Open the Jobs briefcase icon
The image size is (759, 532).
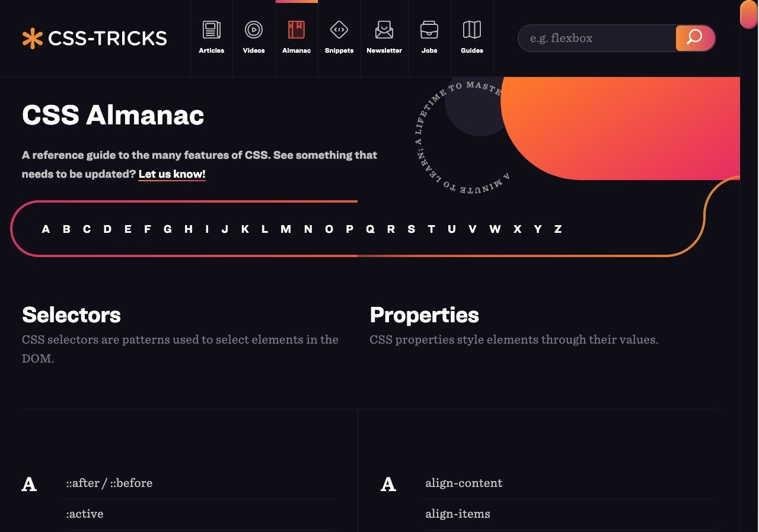tap(429, 30)
